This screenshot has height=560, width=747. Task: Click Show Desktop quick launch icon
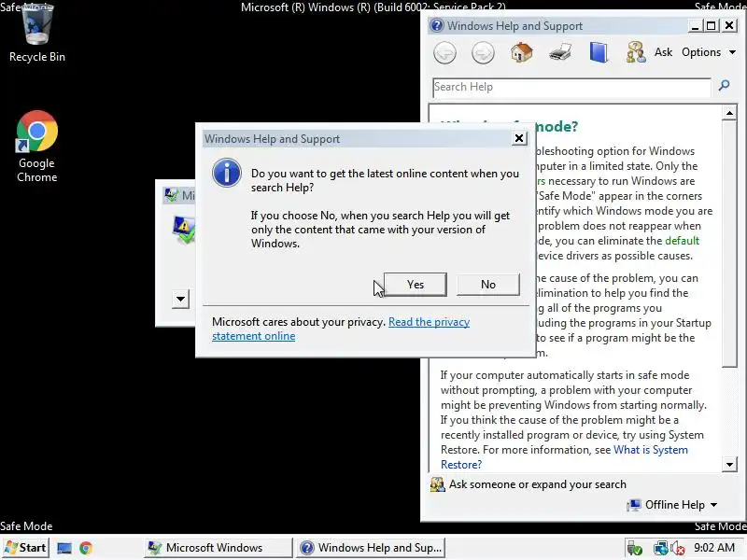coord(63,548)
